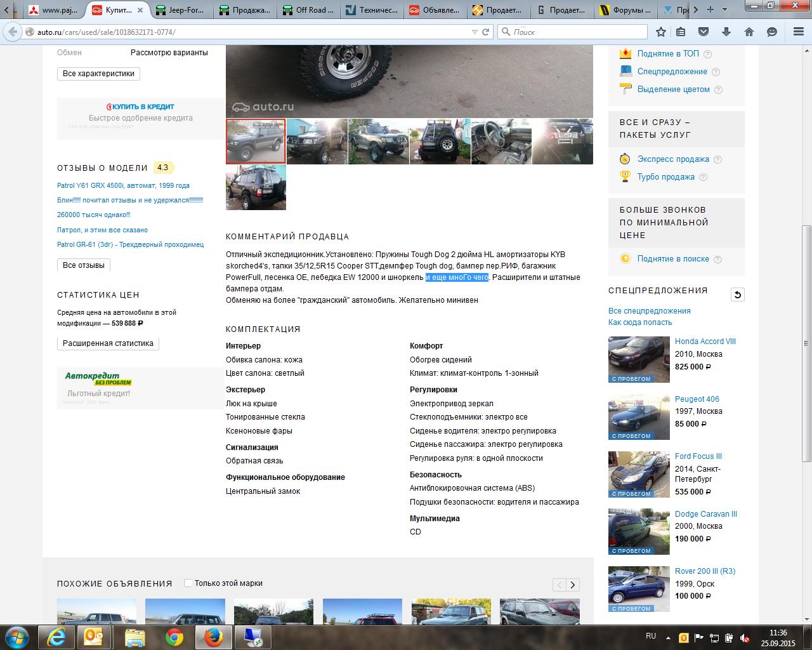812x650 pixels.
Task: Go to Firefox home page icon
Action: point(749,32)
